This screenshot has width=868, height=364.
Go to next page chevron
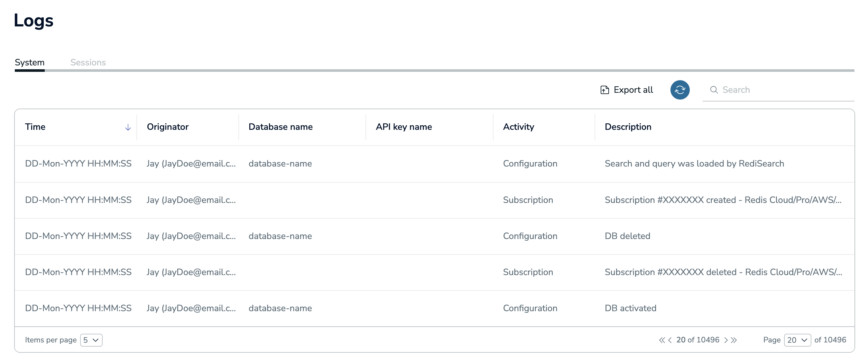pos(726,340)
